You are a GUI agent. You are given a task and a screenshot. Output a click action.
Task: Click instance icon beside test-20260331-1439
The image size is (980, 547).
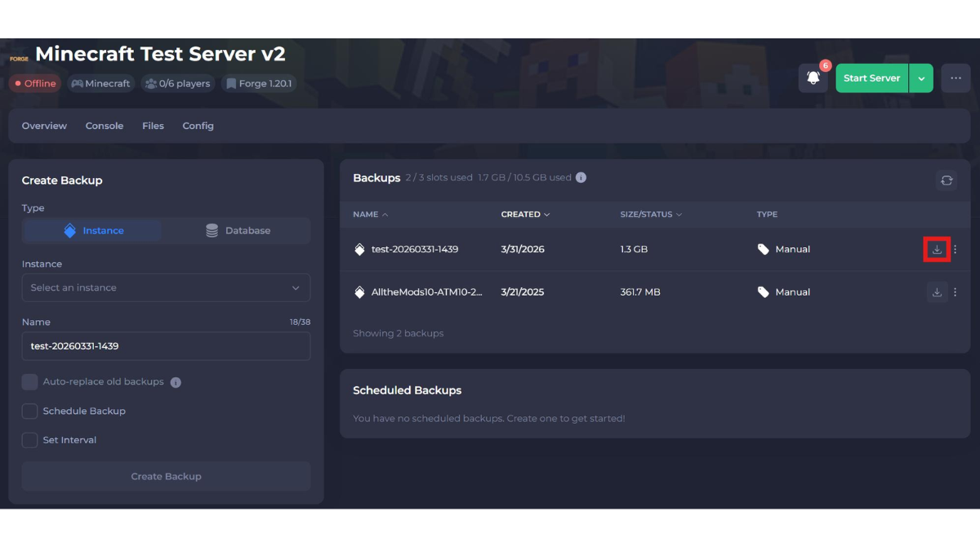coord(359,249)
